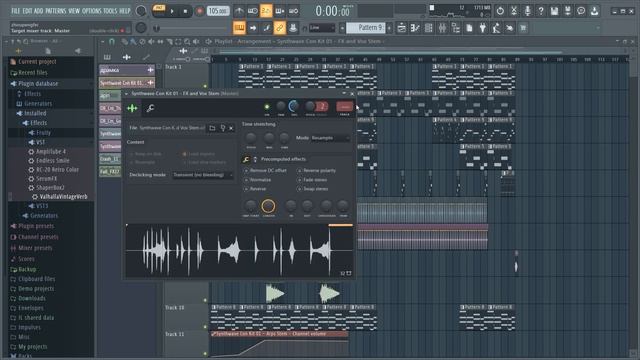This screenshot has width=640, height=360.
Task: Open the Mixer presets folder
Action: click(x=35, y=248)
